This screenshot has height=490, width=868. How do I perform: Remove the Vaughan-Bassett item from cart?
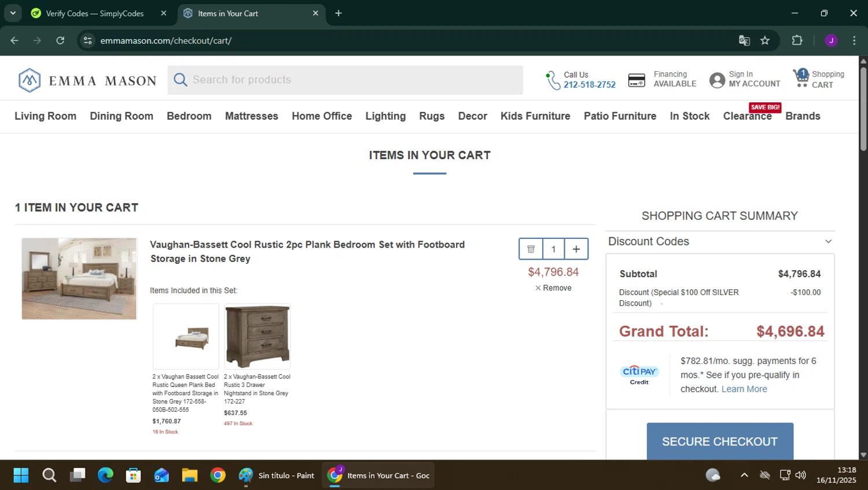[553, 288]
